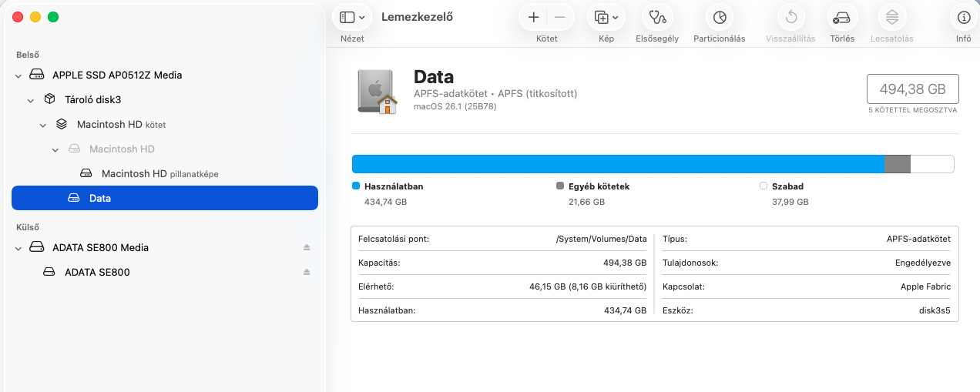Click the large Data drive icon
This screenshot has height=392, width=980.
coord(377,92)
